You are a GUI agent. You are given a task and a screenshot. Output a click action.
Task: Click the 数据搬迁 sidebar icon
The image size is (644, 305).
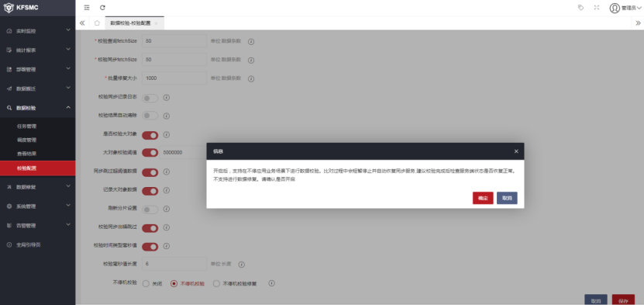click(9, 88)
